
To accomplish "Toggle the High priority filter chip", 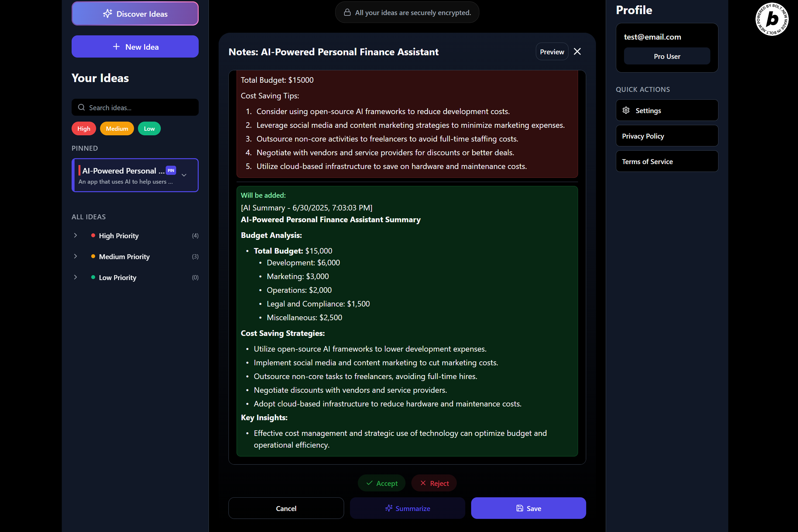I will pyautogui.click(x=83, y=129).
